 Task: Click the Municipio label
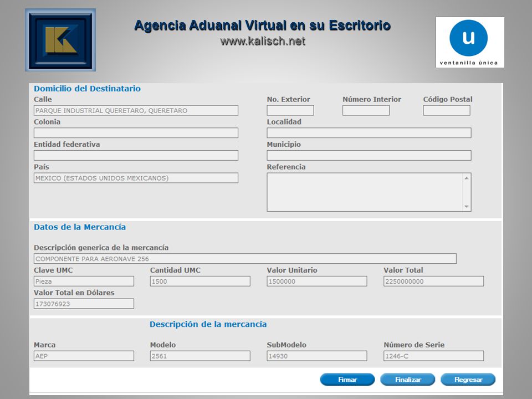click(284, 145)
